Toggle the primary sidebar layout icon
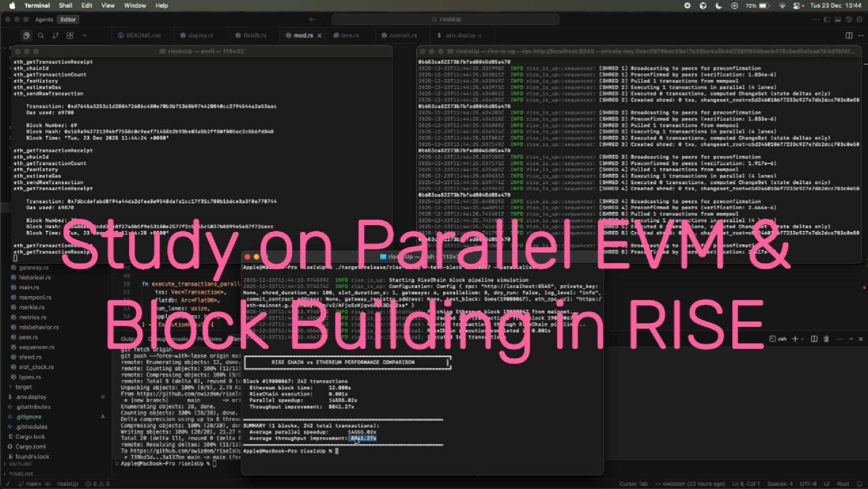 pos(827,19)
